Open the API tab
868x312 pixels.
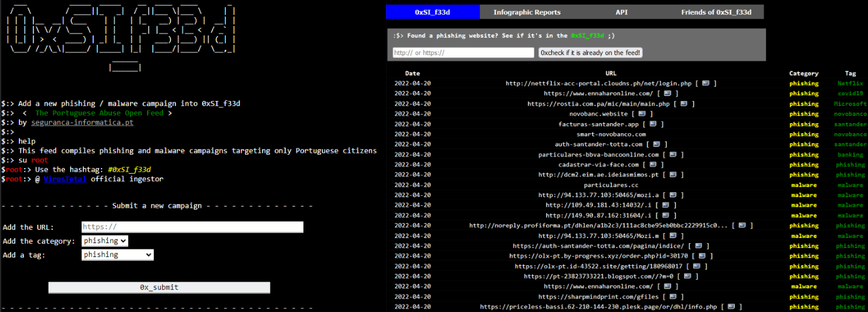point(621,12)
